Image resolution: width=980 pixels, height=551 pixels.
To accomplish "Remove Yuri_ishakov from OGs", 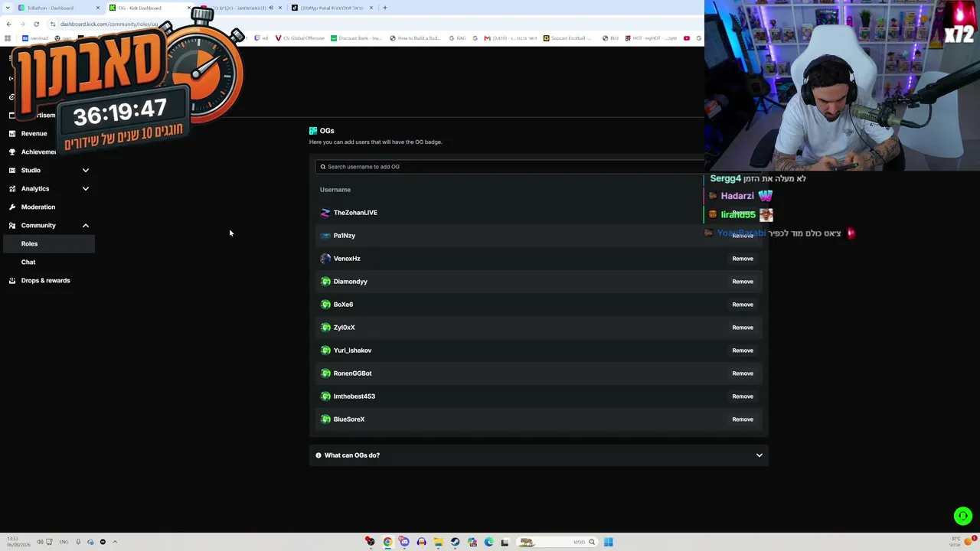I will (x=743, y=350).
